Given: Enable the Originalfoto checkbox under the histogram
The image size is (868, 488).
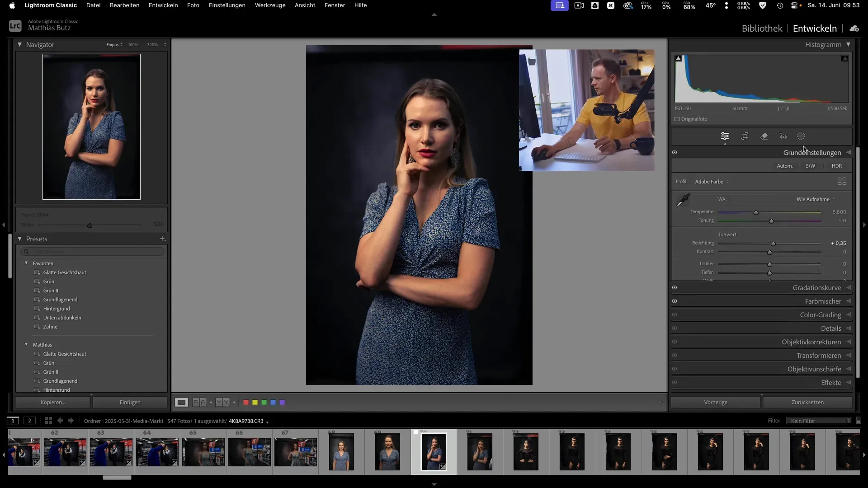Looking at the screenshot, I should pos(677,119).
